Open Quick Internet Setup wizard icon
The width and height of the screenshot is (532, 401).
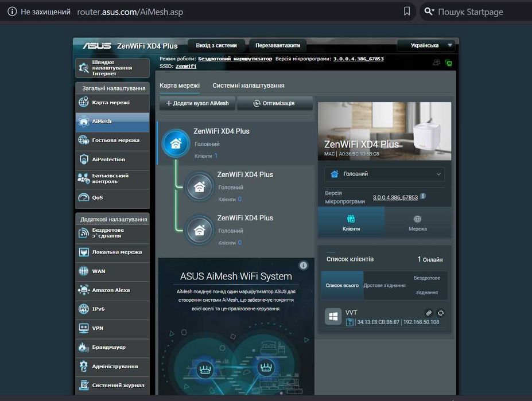[84, 68]
